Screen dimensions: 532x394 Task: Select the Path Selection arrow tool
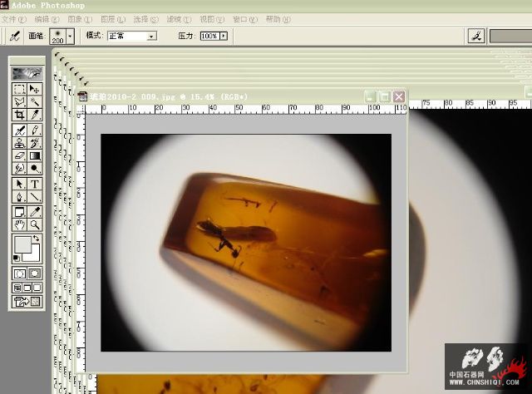(x=19, y=185)
